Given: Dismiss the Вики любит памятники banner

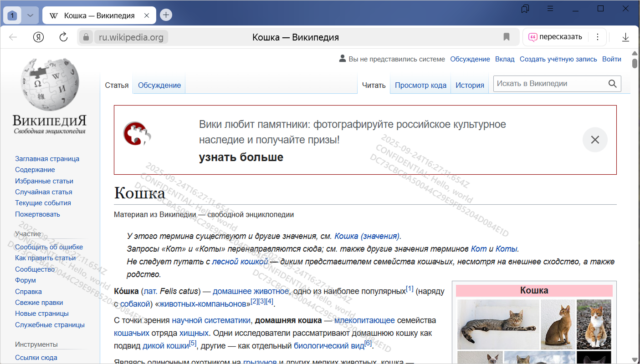Looking at the screenshot, I should (x=595, y=140).
